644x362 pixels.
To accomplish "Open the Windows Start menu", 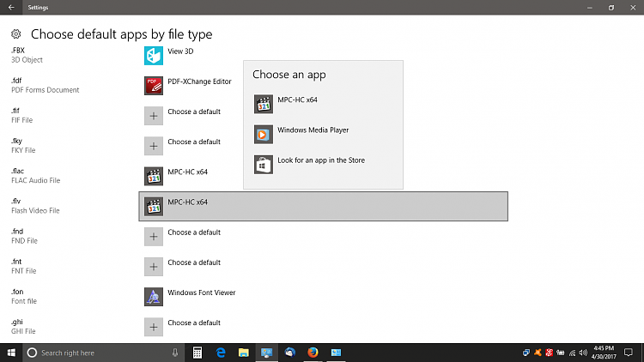I will [11, 353].
